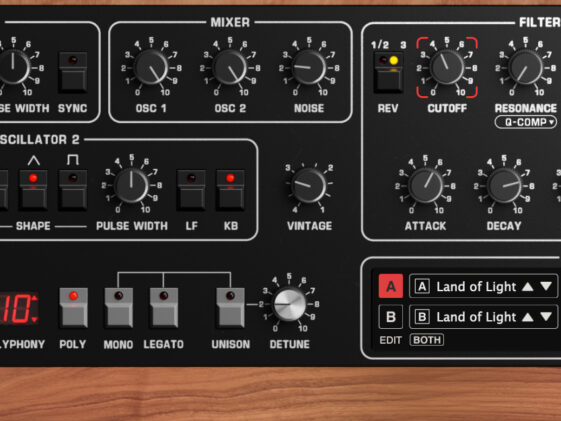Image resolution: width=561 pixels, height=421 pixels.
Task: Adjust the NOISE mixer knob
Action: tap(308, 67)
